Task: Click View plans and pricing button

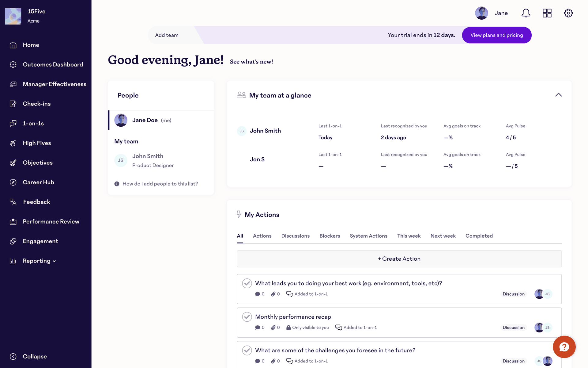Action: [496, 35]
